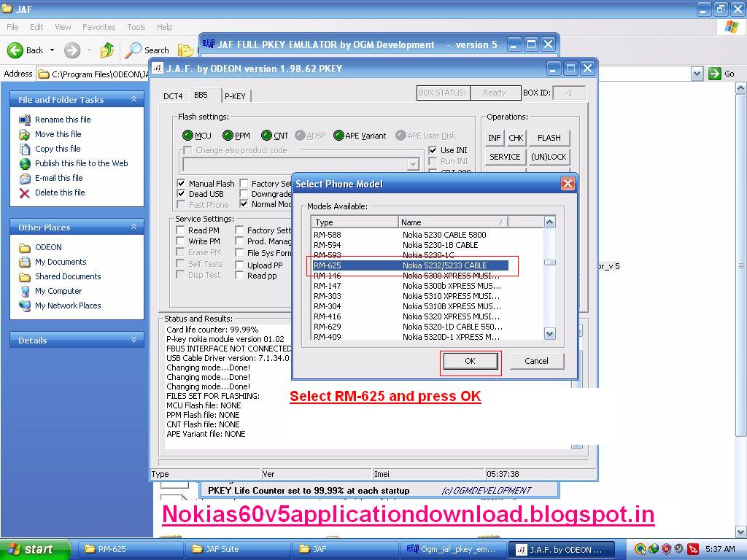Close the Select Phone Model dialog

pyautogui.click(x=568, y=183)
